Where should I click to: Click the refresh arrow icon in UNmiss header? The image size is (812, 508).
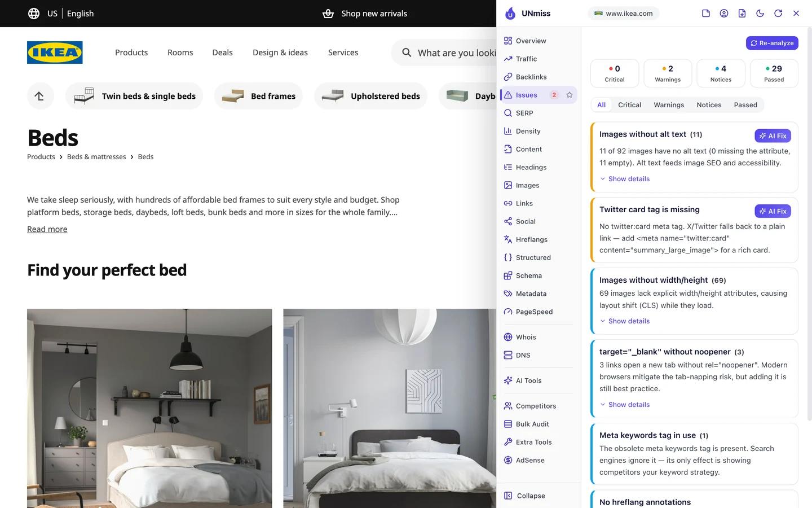click(x=778, y=14)
